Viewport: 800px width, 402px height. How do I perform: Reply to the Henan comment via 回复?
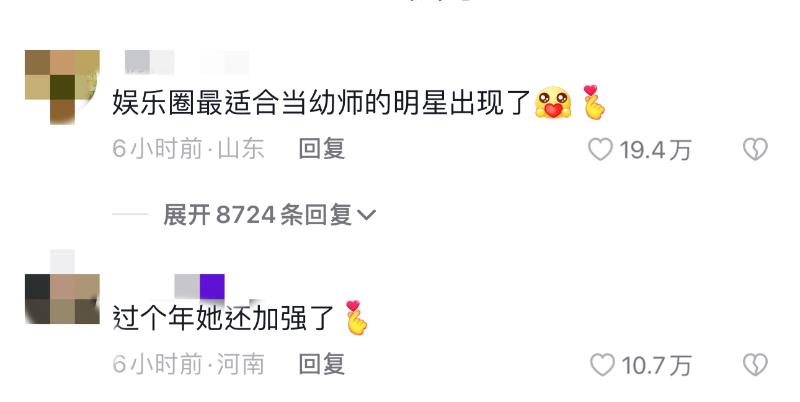[x=321, y=365]
